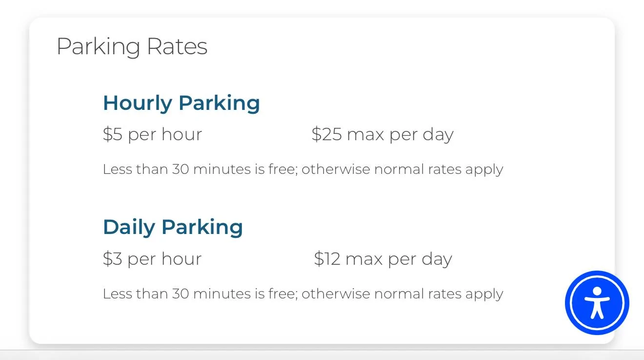Viewport: 644px width, 360px height.
Task: Click the word Rates in card title
Action: pyautogui.click(x=177, y=47)
